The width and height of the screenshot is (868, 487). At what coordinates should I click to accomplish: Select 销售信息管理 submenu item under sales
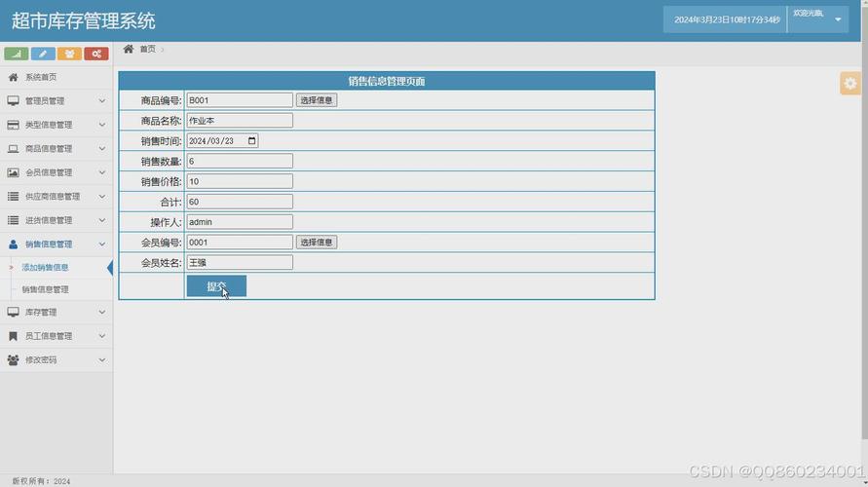[46, 289]
